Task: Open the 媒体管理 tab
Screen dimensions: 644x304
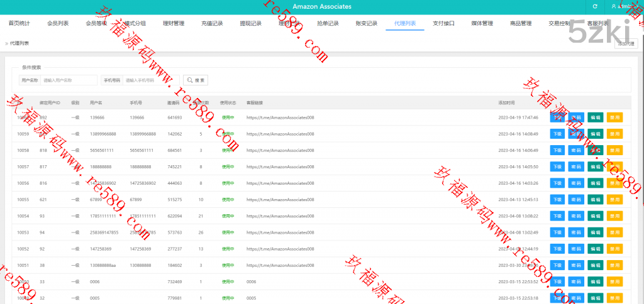Action: pos(482,24)
